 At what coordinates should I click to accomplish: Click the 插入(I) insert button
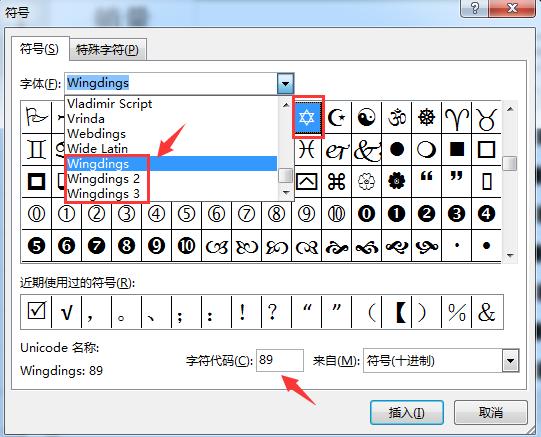click(406, 412)
